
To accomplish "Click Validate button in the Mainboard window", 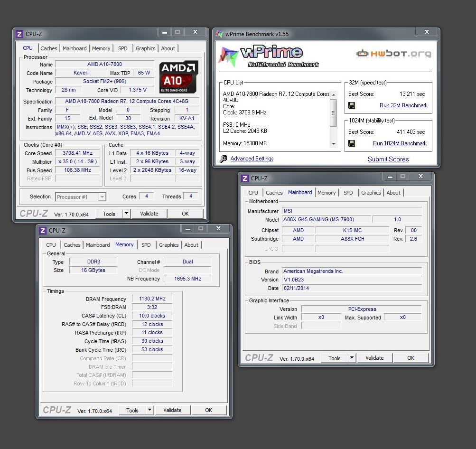I will tap(374, 358).
